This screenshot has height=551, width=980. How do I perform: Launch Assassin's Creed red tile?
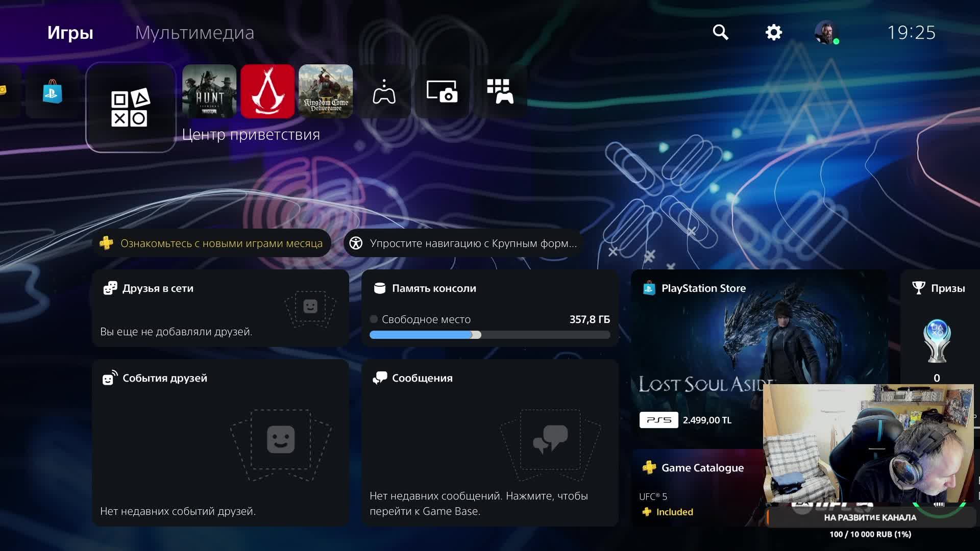(267, 91)
